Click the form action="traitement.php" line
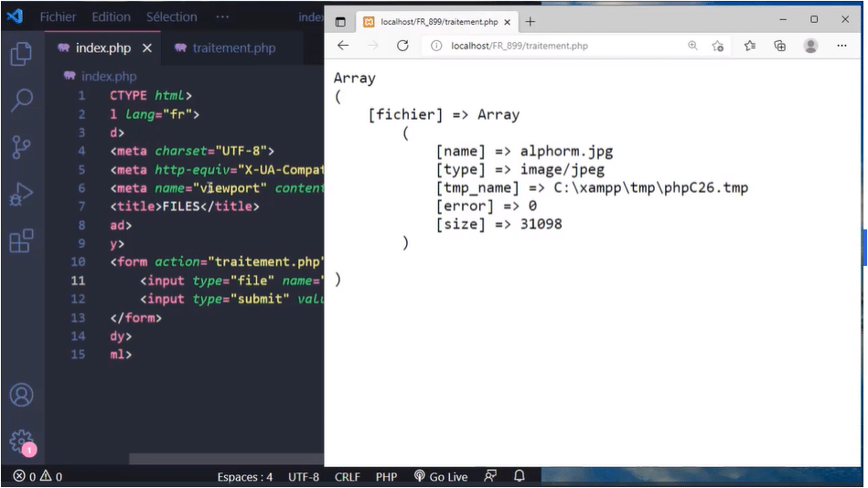 pyautogui.click(x=217, y=261)
